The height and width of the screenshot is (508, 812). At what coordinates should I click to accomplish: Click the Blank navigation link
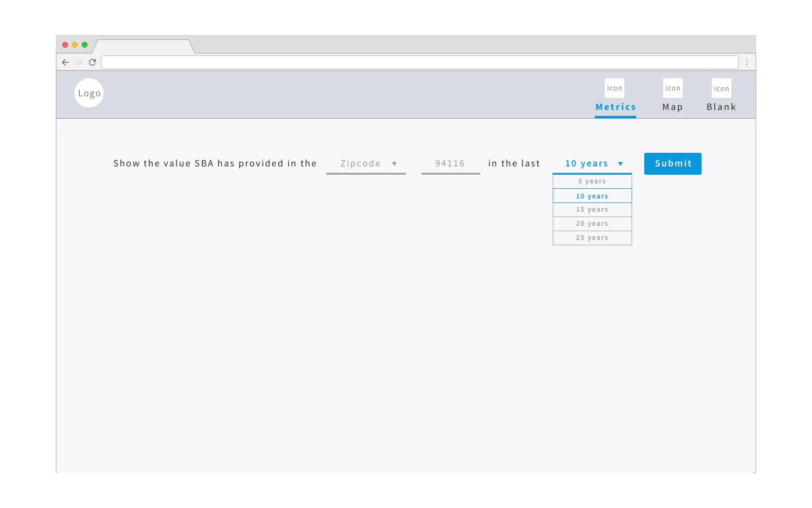(721, 107)
